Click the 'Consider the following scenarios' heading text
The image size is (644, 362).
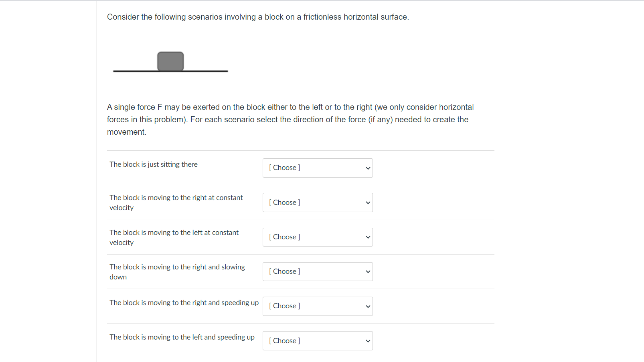pyautogui.click(x=258, y=17)
